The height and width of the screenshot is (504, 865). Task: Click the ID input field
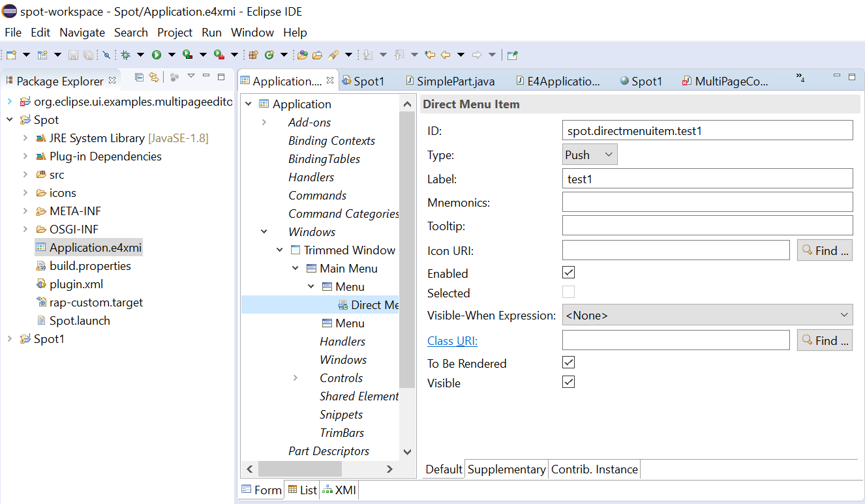pos(707,130)
